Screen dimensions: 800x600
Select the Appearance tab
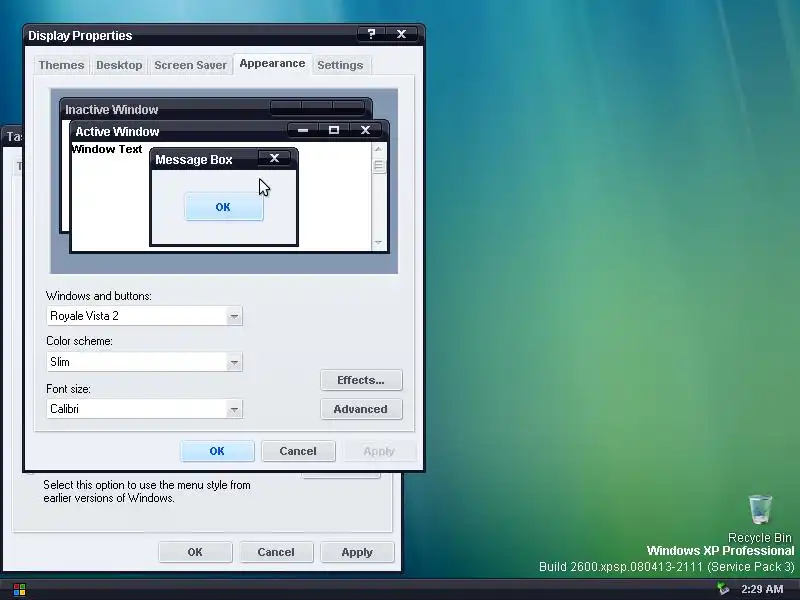tap(272, 64)
